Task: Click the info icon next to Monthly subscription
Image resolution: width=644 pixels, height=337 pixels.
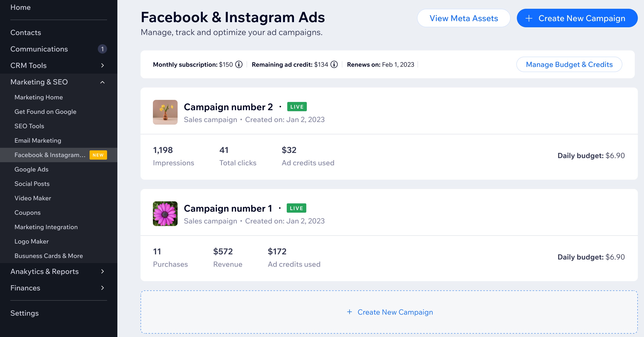Action: coord(239,65)
